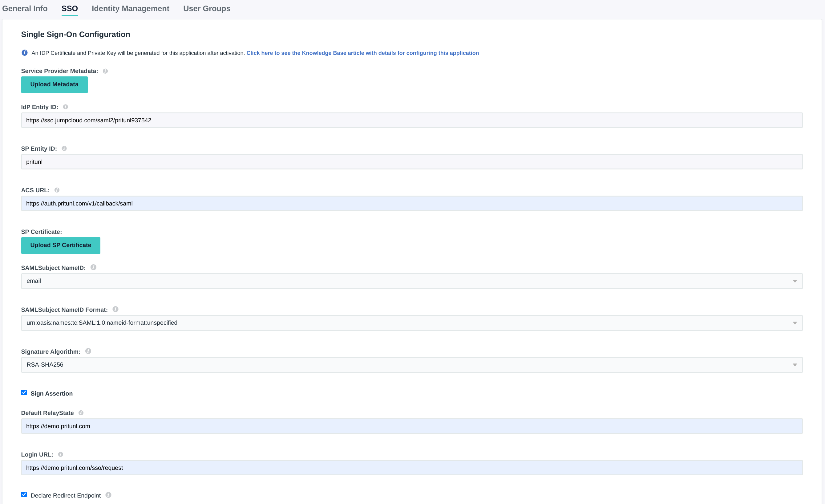
Task: Toggle Declare Redirect Endpoint checkbox
Action: click(24, 494)
